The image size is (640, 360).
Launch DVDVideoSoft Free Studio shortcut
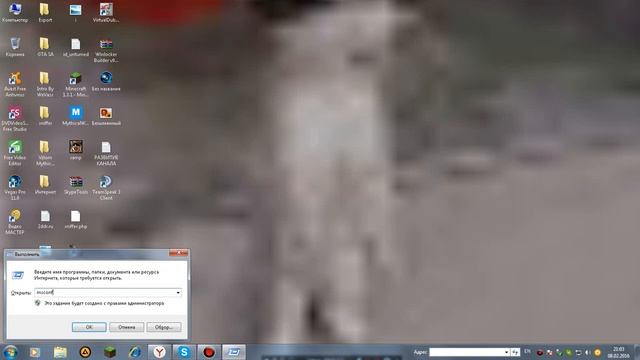15,118
